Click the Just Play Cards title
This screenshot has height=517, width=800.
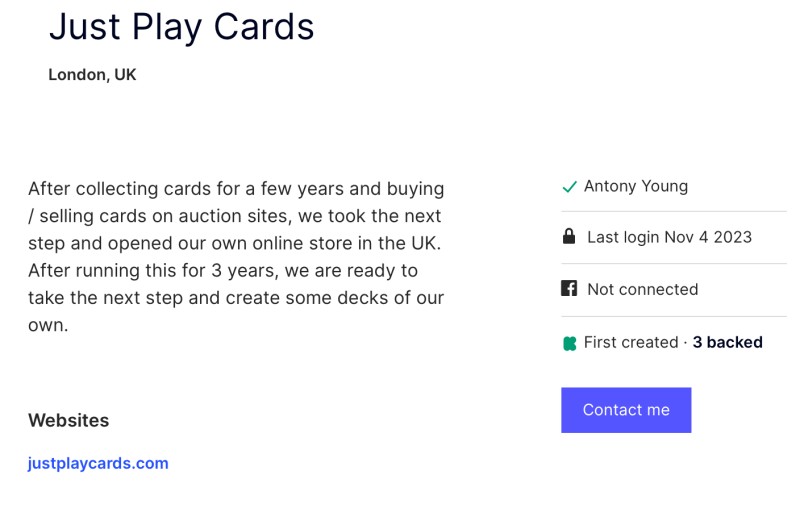tap(181, 26)
